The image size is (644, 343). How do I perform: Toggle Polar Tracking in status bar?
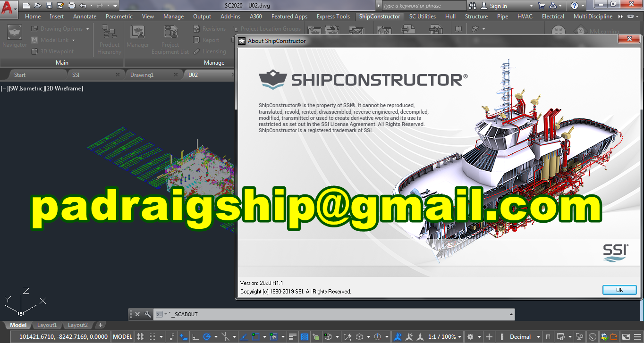[206, 337]
